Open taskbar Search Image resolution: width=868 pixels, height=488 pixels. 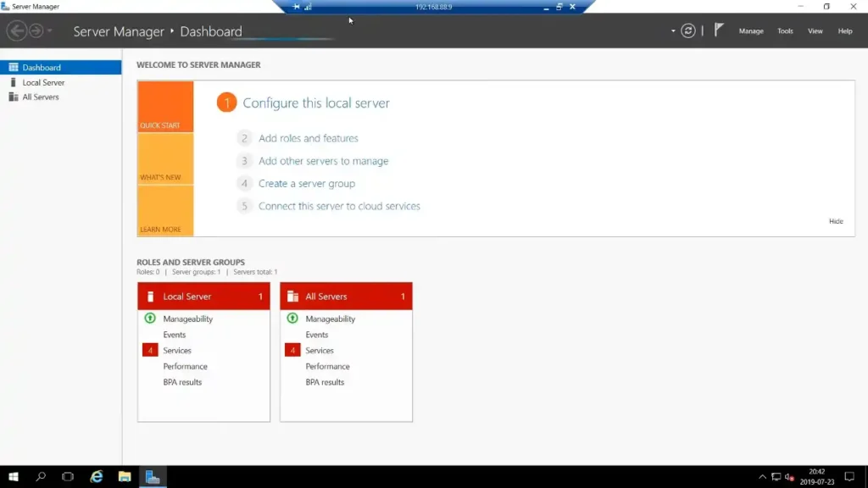pos(41,476)
